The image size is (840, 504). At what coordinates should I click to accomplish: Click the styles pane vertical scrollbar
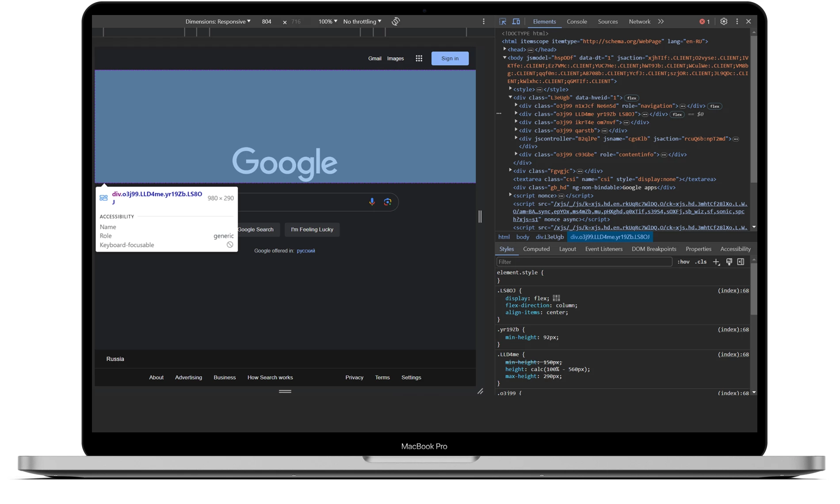click(x=754, y=290)
